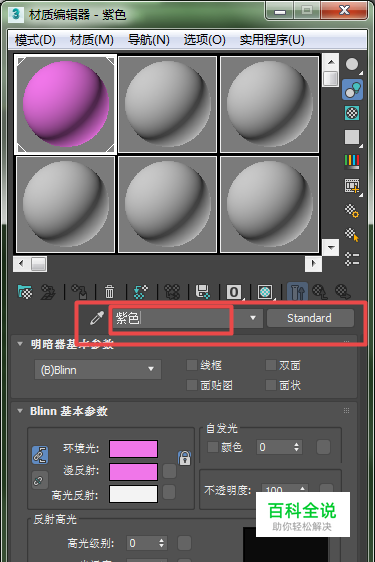Open the 实用程序(U) menu
The width and height of the screenshot is (375, 562).
pos(272,39)
